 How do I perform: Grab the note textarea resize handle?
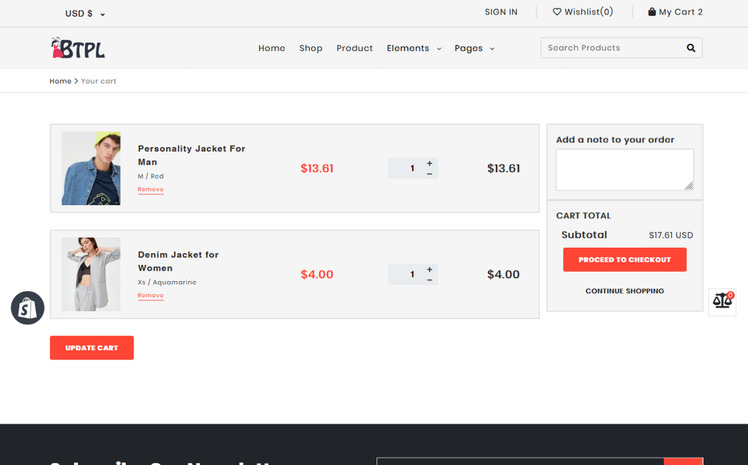tap(689, 186)
